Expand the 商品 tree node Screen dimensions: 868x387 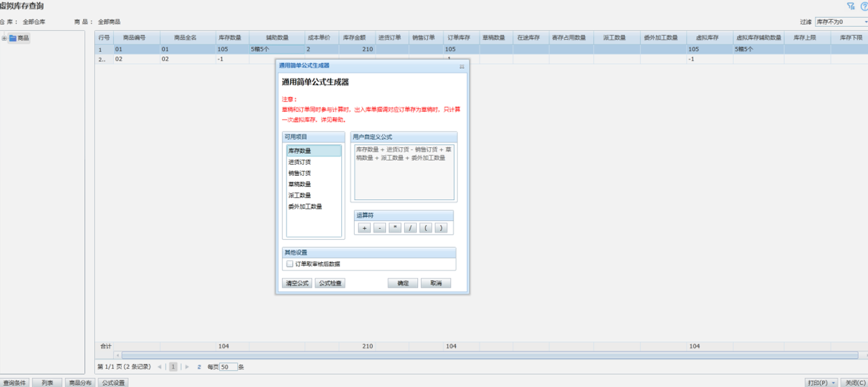pos(5,38)
